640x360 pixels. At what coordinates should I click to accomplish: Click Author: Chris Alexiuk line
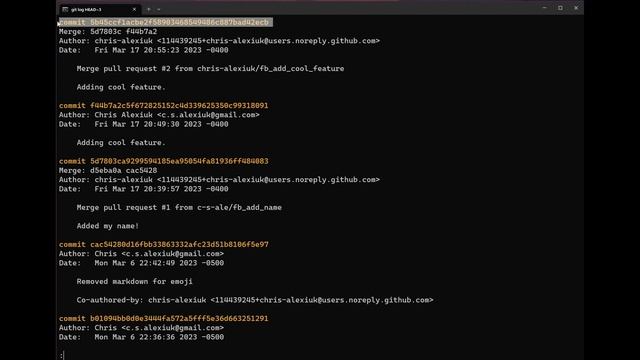[159, 115]
